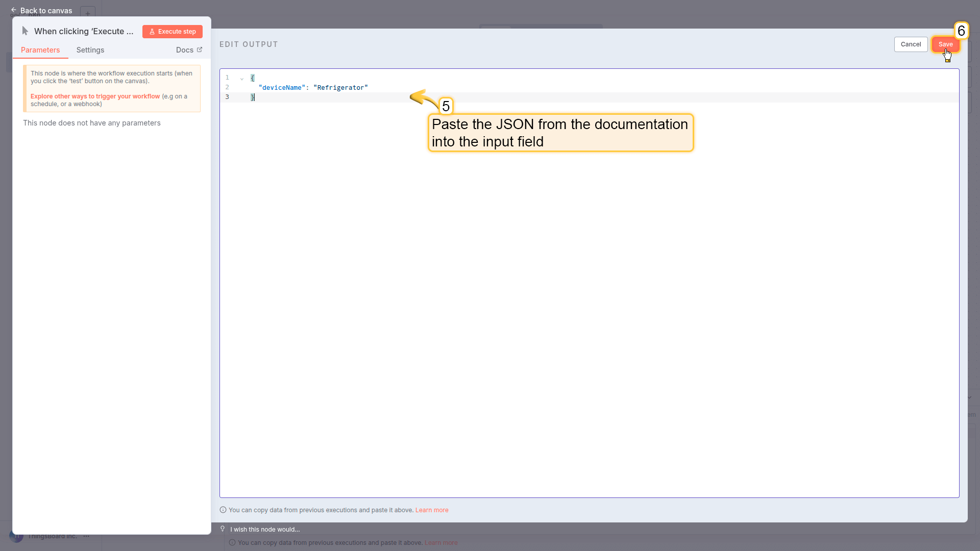Click the node's cursor trigger icon
The width and height of the screenshot is (980, 551).
[x=25, y=31]
